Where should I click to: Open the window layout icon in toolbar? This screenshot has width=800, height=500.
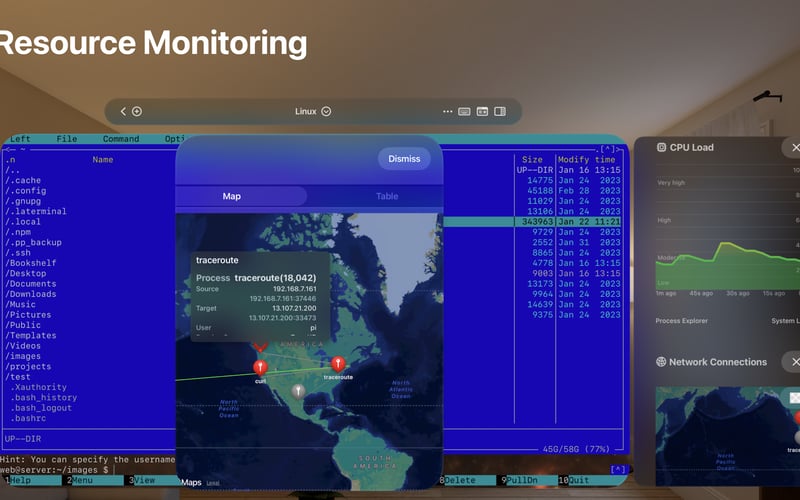coord(482,111)
